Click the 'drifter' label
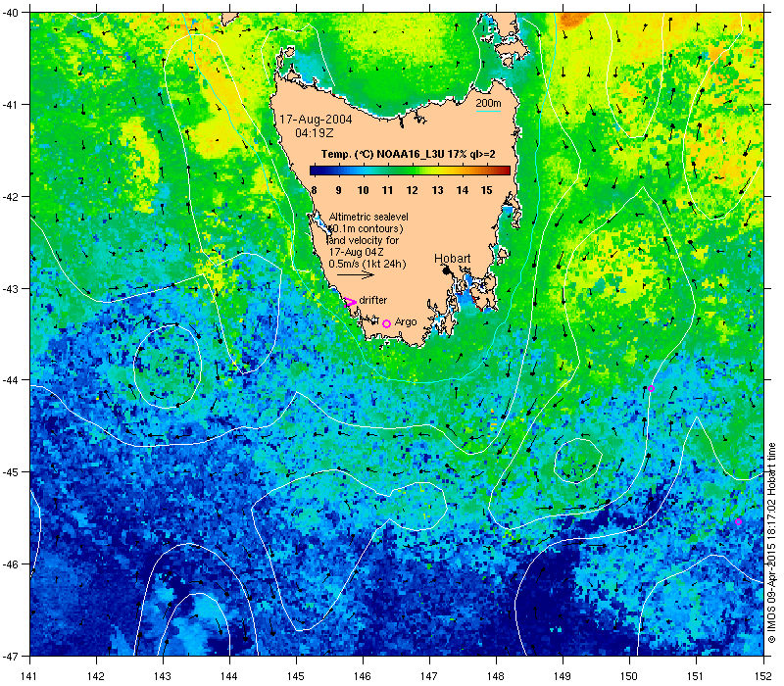This screenshot has width=784, height=686. [373, 300]
